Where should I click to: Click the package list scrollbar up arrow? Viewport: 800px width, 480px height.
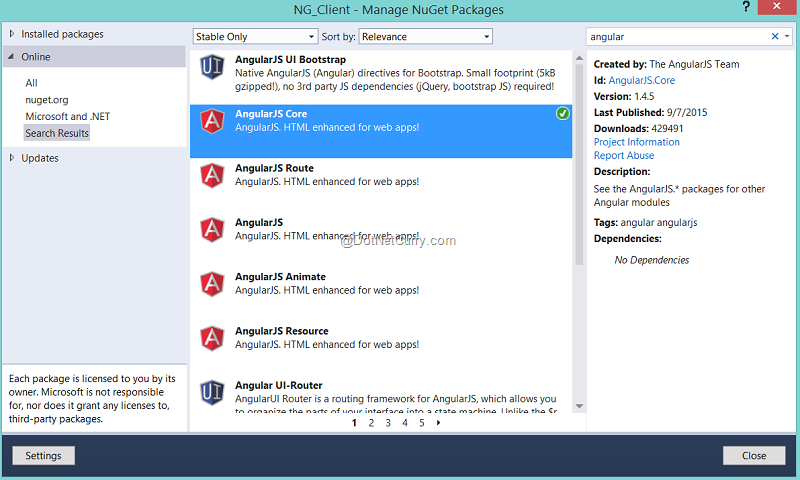(x=579, y=58)
